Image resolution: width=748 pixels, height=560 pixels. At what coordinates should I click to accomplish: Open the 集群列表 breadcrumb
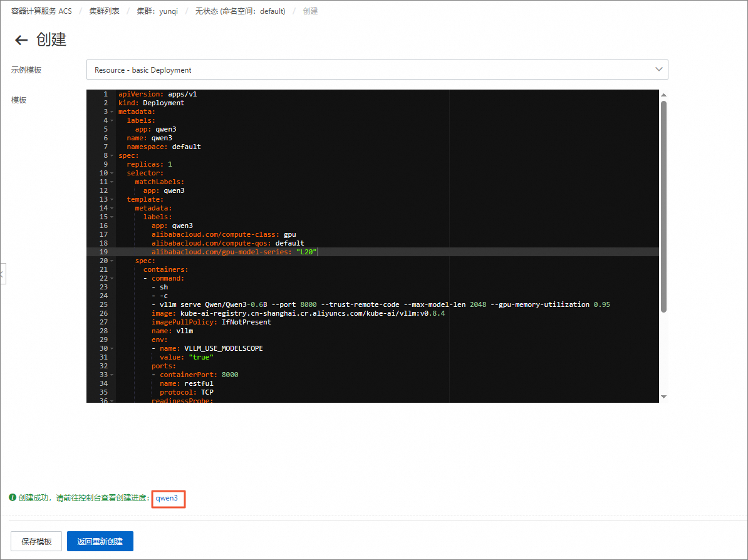(x=104, y=11)
